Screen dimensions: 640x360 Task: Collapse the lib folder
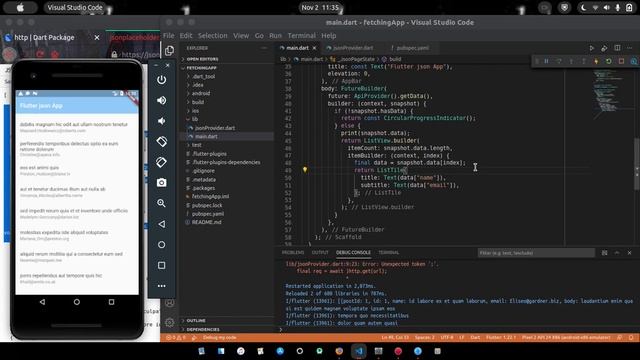coord(195,119)
